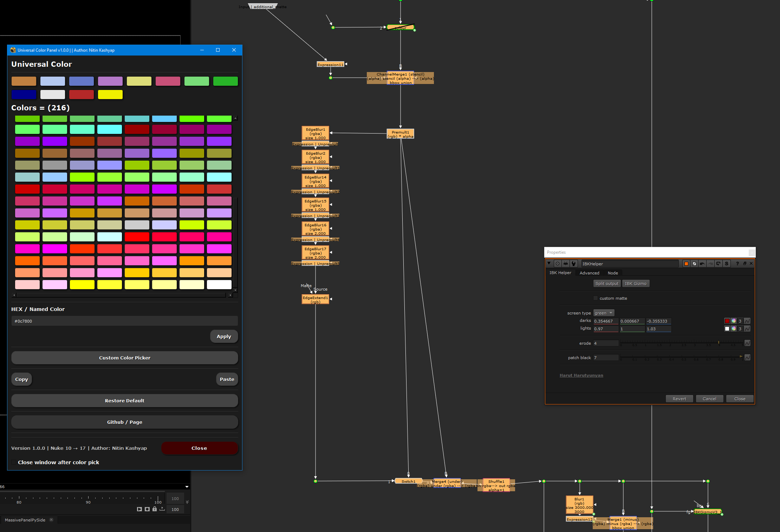This screenshot has height=532, width=780.
Task: Click the play button in the timeline controls
Action: 139,509
